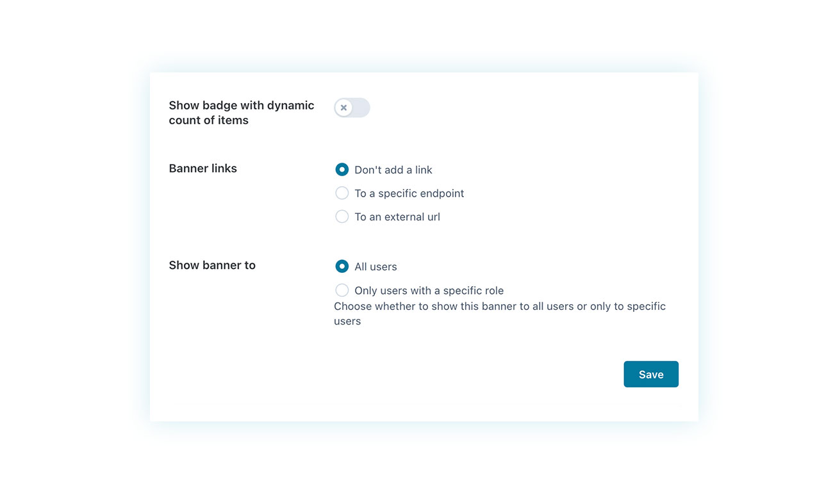Click the "To an external url" label text
This screenshot has width=833, height=504.
(x=397, y=216)
